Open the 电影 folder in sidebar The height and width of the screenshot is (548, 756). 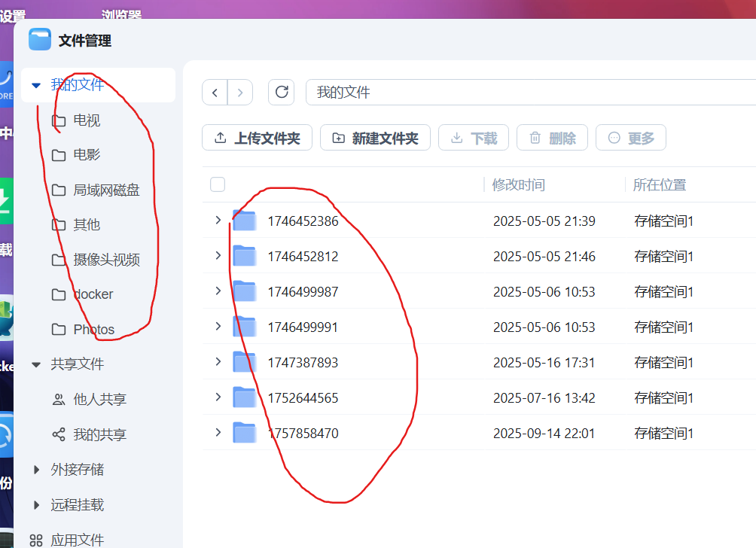click(x=87, y=155)
